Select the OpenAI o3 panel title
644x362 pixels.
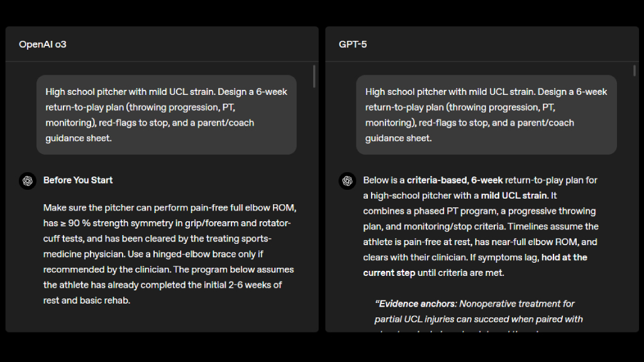[x=42, y=44]
